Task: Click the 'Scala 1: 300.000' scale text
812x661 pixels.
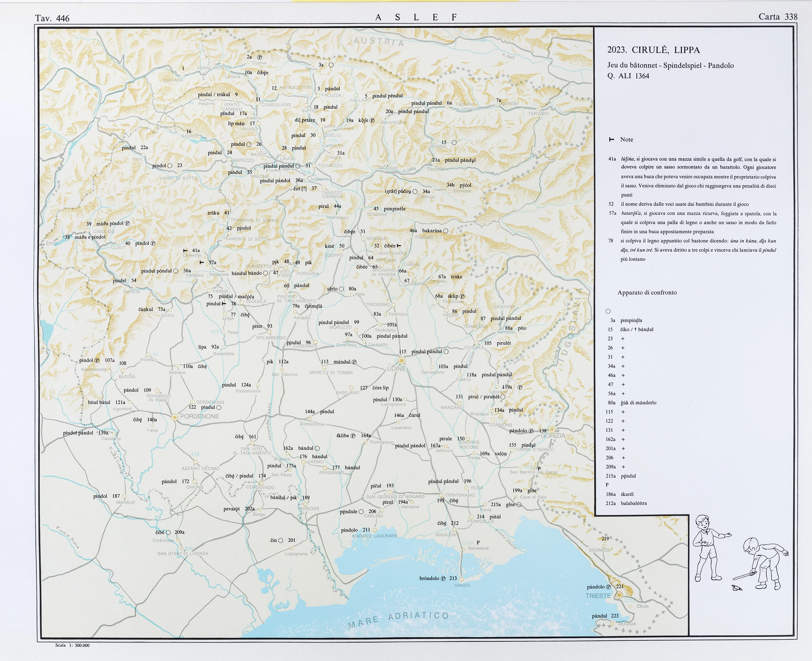Action: (x=72, y=645)
